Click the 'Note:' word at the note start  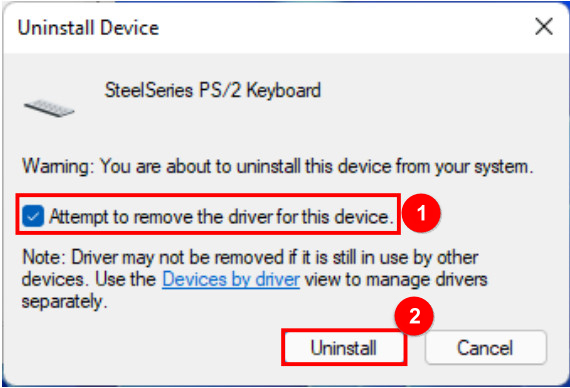[x=44, y=257]
